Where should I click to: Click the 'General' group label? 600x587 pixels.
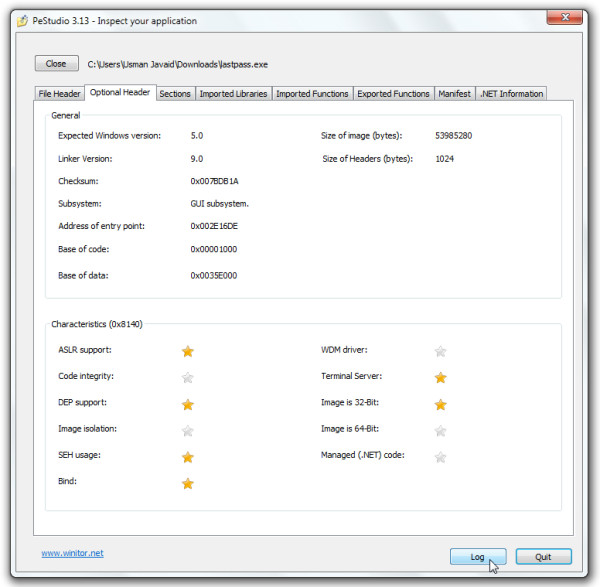pos(66,116)
